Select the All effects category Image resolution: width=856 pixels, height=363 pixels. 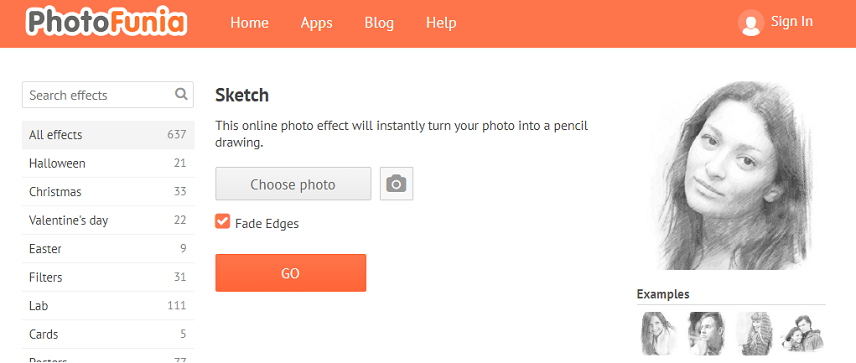(108, 135)
